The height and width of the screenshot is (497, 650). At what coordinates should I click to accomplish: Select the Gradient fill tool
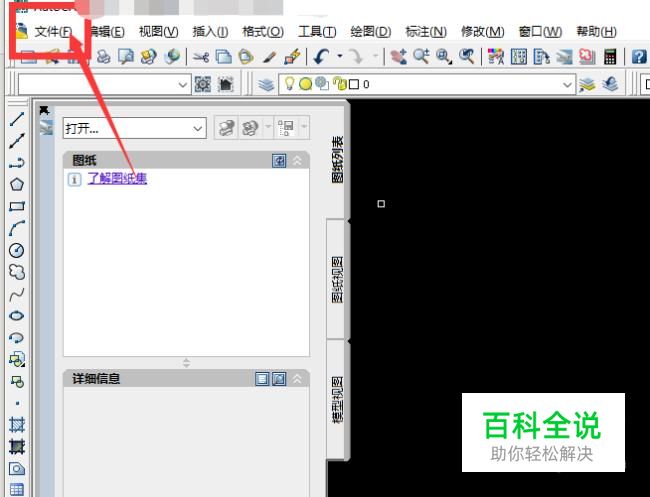pos(17,446)
